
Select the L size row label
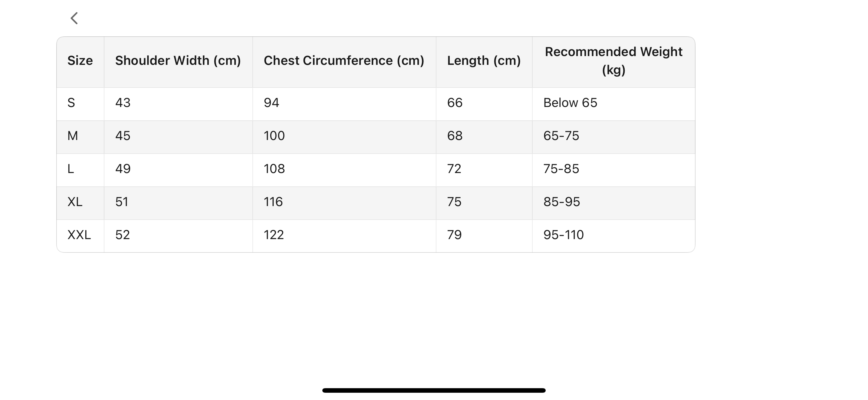[71, 169]
